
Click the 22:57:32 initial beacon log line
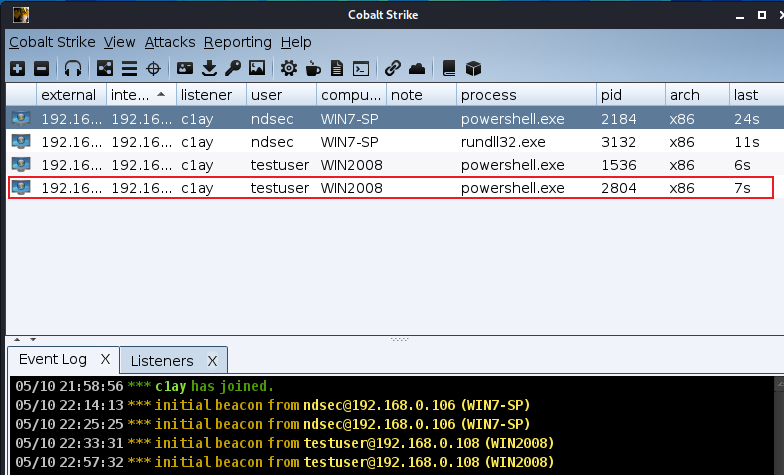coord(284,462)
